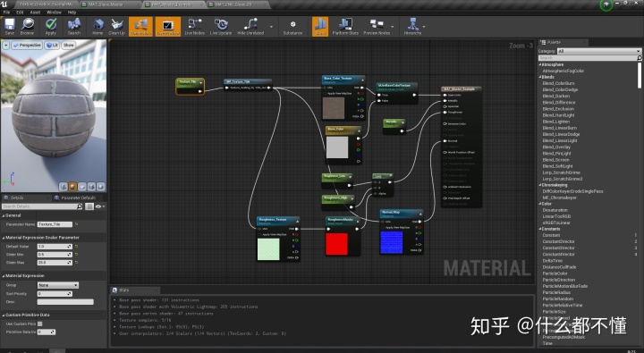
Task: Click the Default Value field
Action: (55, 247)
